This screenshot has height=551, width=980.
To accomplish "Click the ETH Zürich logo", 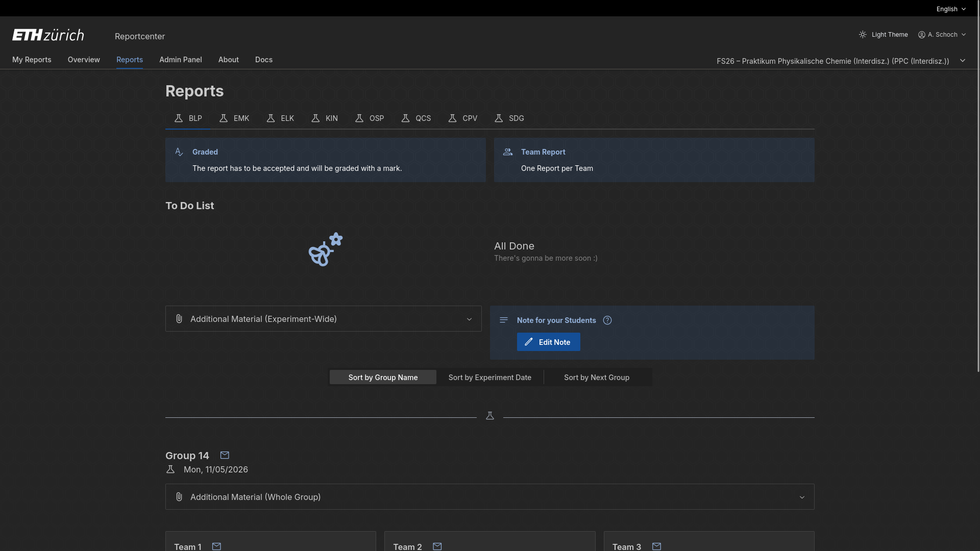I will click(48, 35).
